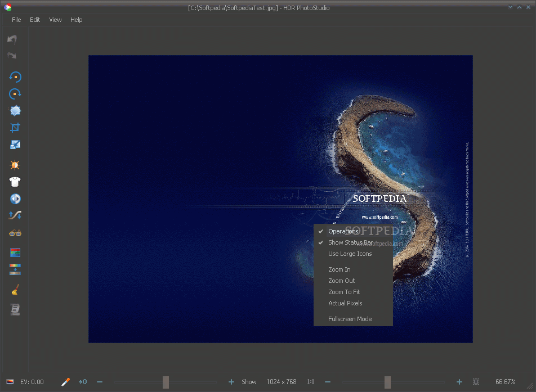
Task: Open the View menu
Action: 55,20
